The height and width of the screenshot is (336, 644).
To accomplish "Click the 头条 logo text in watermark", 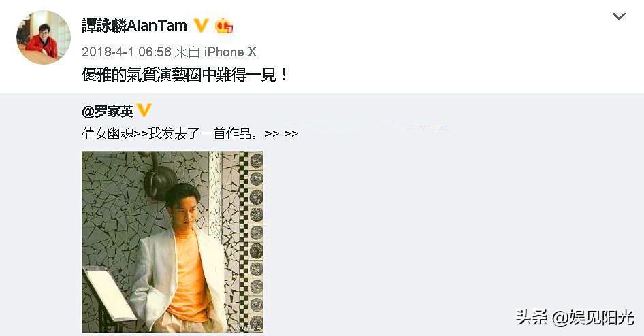I will (x=532, y=318).
